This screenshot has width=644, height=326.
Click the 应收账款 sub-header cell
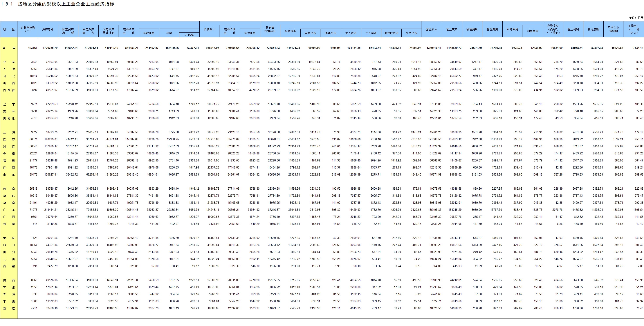[x=149, y=33]
